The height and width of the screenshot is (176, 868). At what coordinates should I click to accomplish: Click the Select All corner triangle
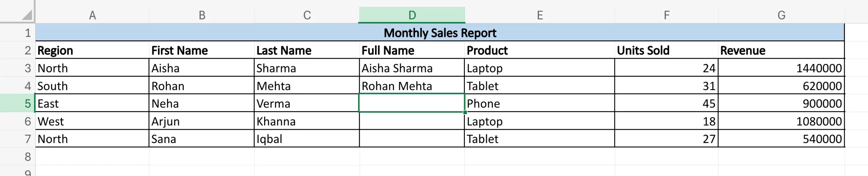(26, 15)
